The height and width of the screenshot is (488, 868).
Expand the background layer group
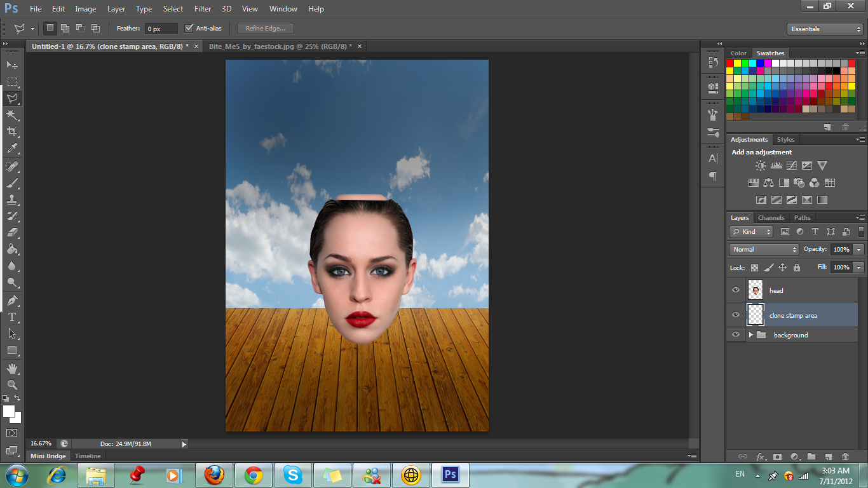[x=750, y=335]
